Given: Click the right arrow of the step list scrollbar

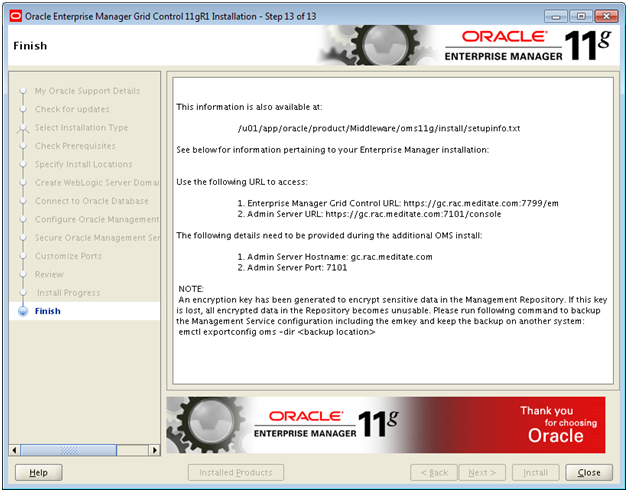Looking at the screenshot, I should pyautogui.click(x=155, y=450).
